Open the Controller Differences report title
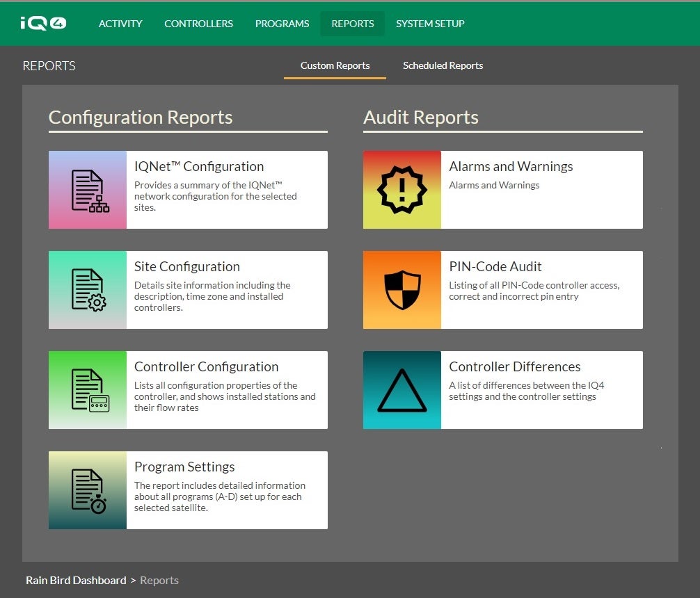Viewport: 700px width, 598px height. tap(515, 366)
